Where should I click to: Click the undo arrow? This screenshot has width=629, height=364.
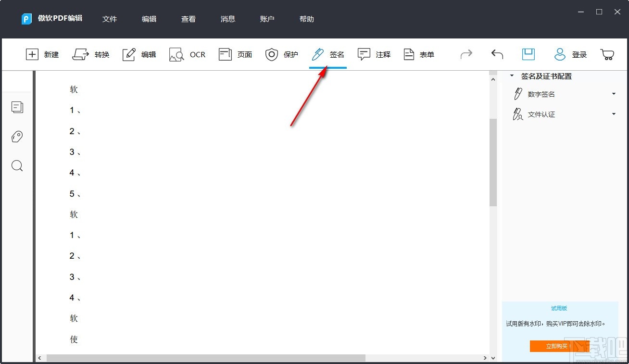coord(497,54)
